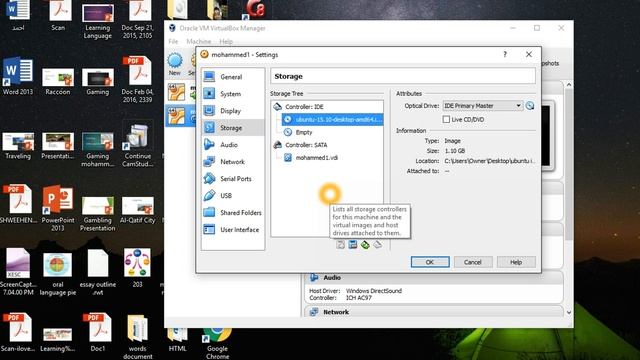This screenshot has height=360, width=640.
Task: Open the Help menu in VirtualBox Manager
Action: tap(226, 42)
